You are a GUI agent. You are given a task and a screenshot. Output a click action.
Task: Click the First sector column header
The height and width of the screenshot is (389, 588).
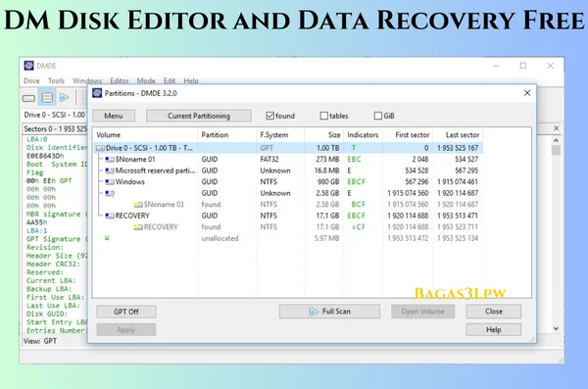point(408,135)
